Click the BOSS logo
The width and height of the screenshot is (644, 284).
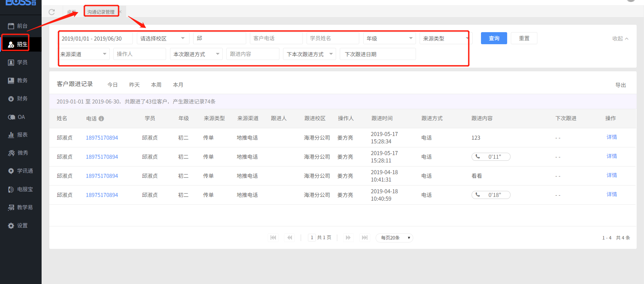pyautogui.click(x=21, y=3)
